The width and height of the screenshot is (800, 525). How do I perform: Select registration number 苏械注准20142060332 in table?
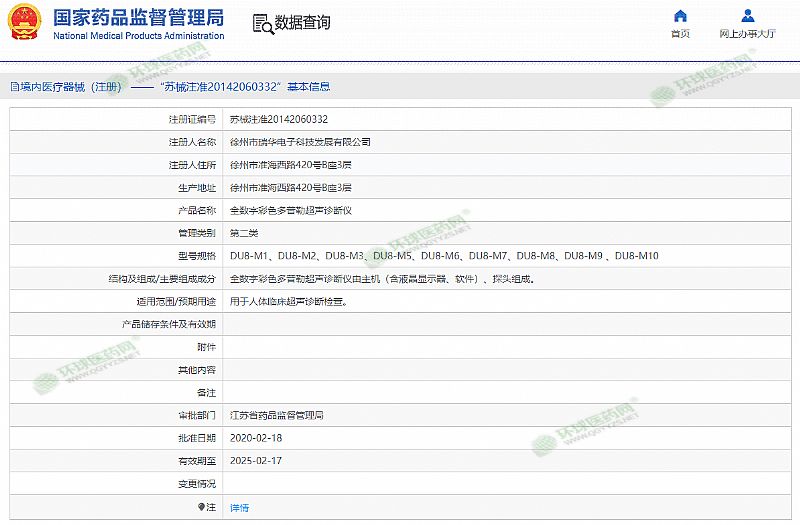(x=278, y=119)
